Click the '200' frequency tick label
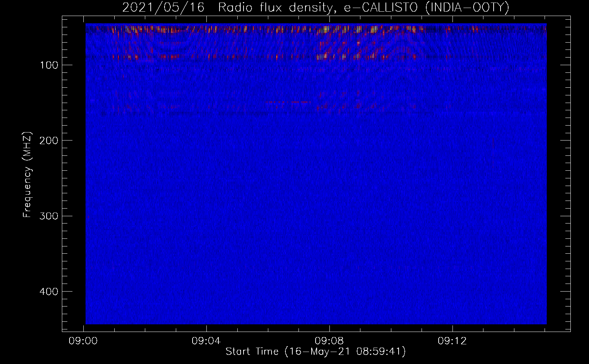Viewport: 589px width, 364px height. tap(49, 141)
